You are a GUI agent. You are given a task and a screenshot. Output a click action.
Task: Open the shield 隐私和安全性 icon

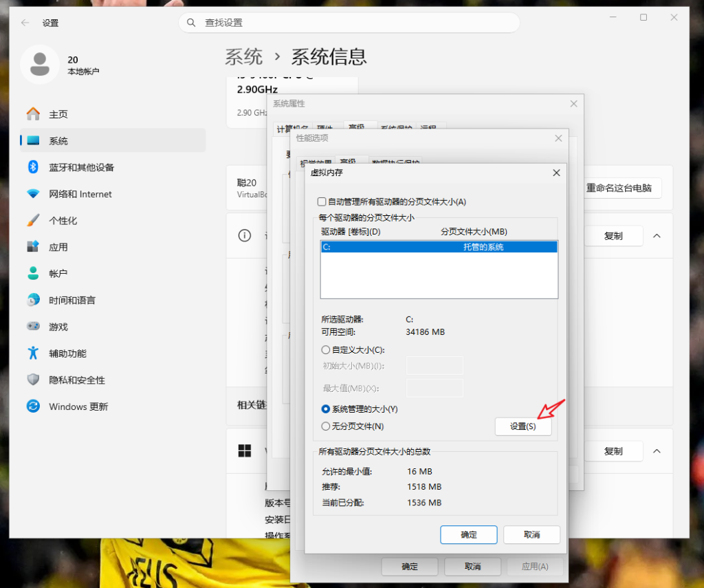coord(33,380)
